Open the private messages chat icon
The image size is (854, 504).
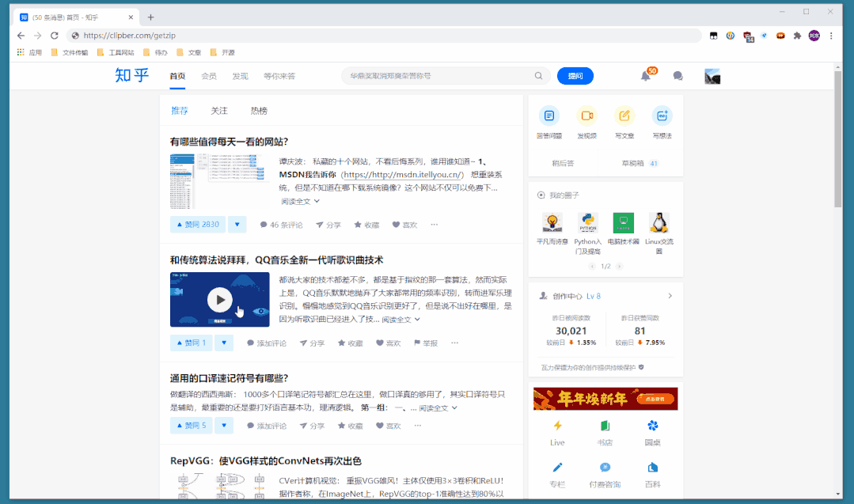tap(678, 76)
